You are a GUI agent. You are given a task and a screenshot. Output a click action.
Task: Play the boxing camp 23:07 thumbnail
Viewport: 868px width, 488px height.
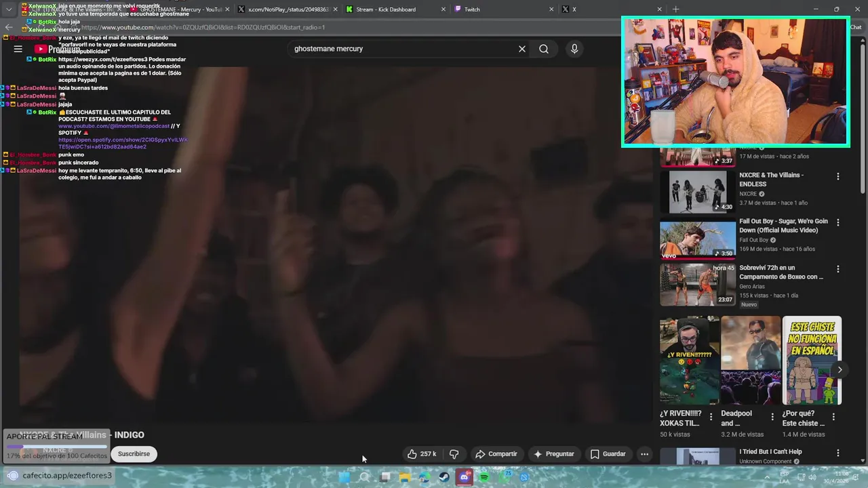tap(698, 285)
